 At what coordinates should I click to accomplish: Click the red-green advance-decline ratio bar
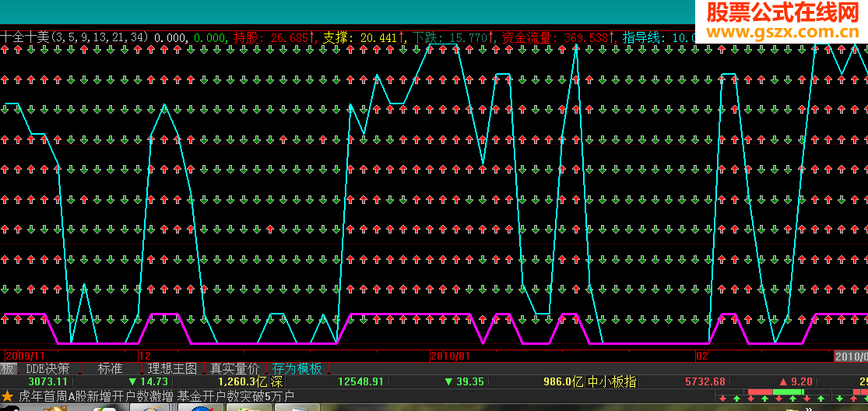776,392
